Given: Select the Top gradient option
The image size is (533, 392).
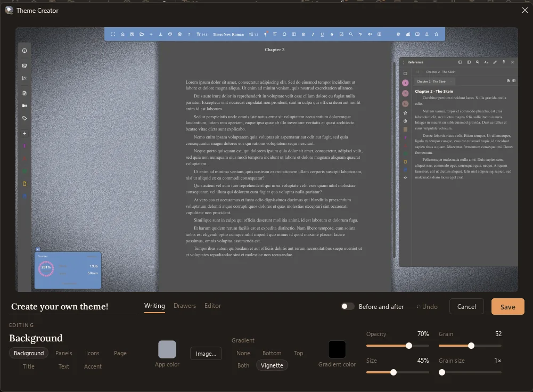Looking at the screenshot, I should (299, 353).
